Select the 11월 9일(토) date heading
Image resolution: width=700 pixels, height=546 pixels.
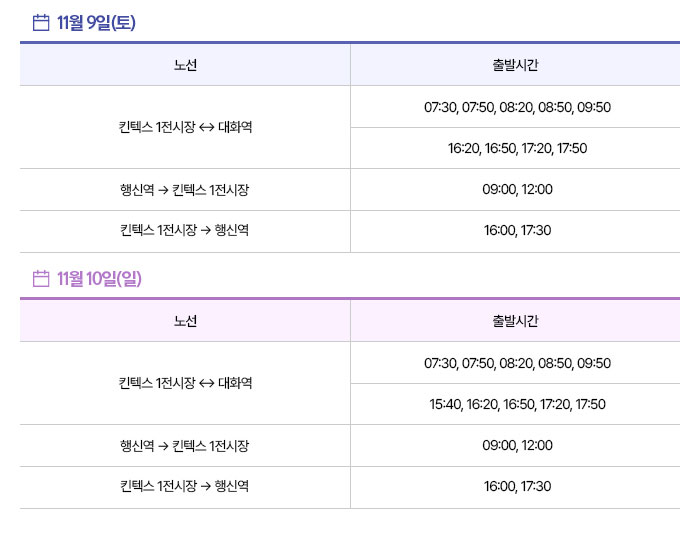pos(96,22)
